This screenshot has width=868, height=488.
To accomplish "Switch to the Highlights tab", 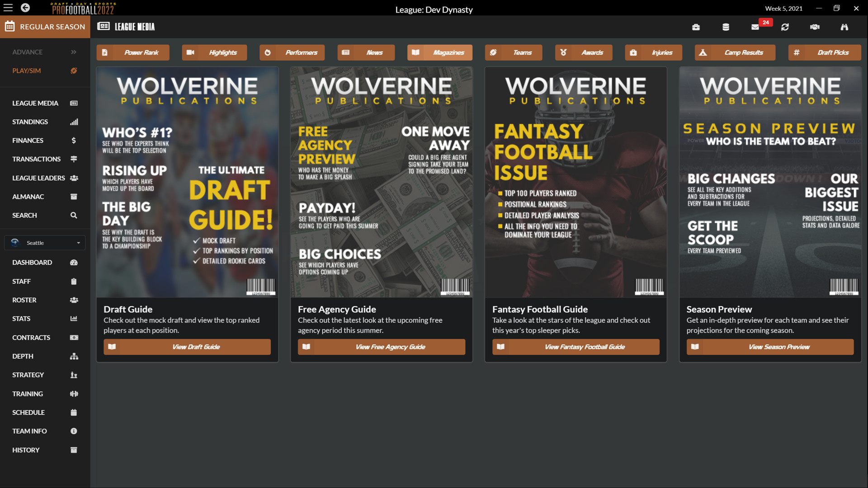I will click(214, 52).
